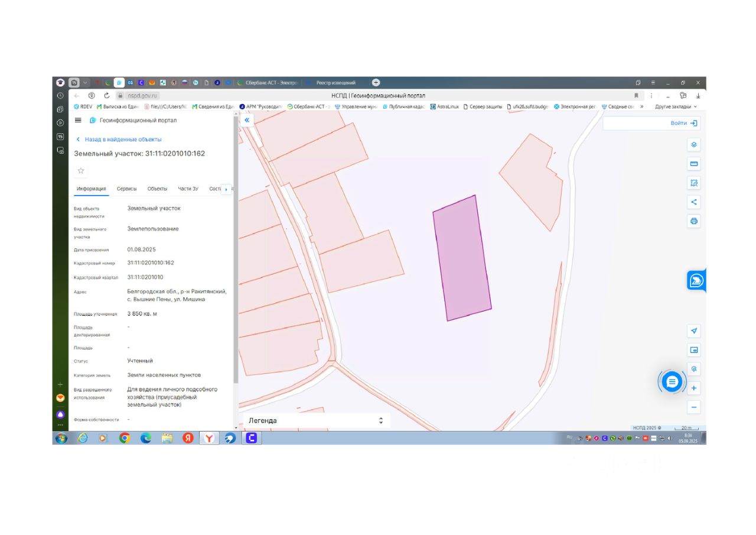Activate the map ruler measurement tool
This screenshot has width=756, height=535.
(694, 164)
